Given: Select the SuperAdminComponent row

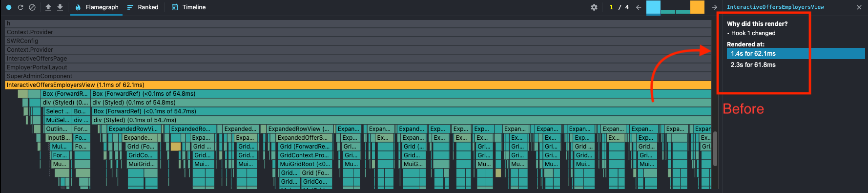Looking at the screenshot, I should click(358, 76).
